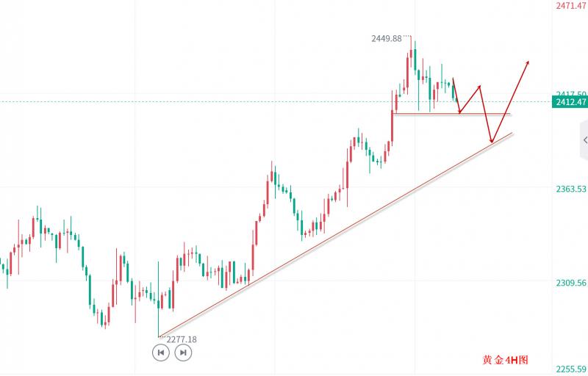
Task: Click the 2417.50 price axis label
Action: click(570, 94)
